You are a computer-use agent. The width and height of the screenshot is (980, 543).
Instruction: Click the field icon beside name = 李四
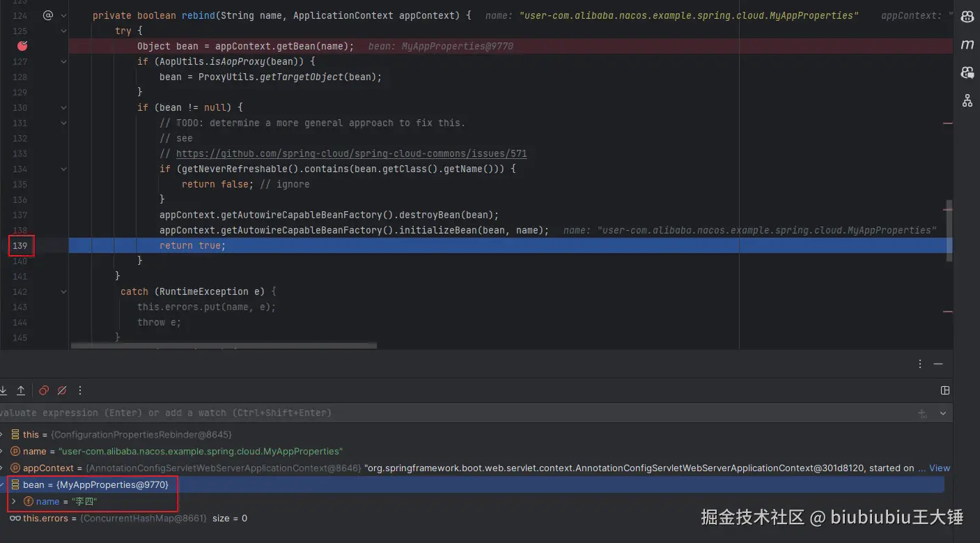click(x=29, y=501)
